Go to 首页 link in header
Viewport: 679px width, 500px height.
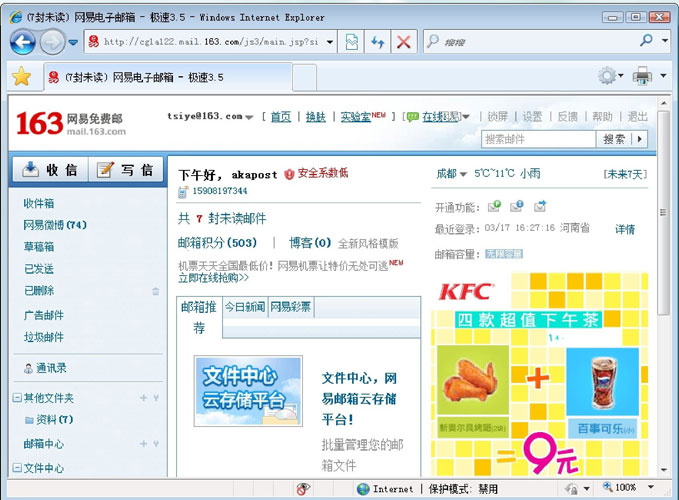tap(281, 116)
